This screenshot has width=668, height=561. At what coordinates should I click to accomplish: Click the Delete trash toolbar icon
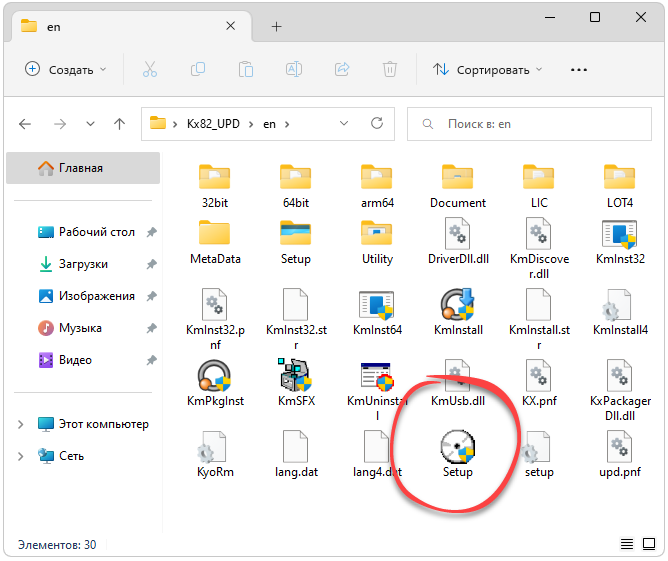coord(390,69)
